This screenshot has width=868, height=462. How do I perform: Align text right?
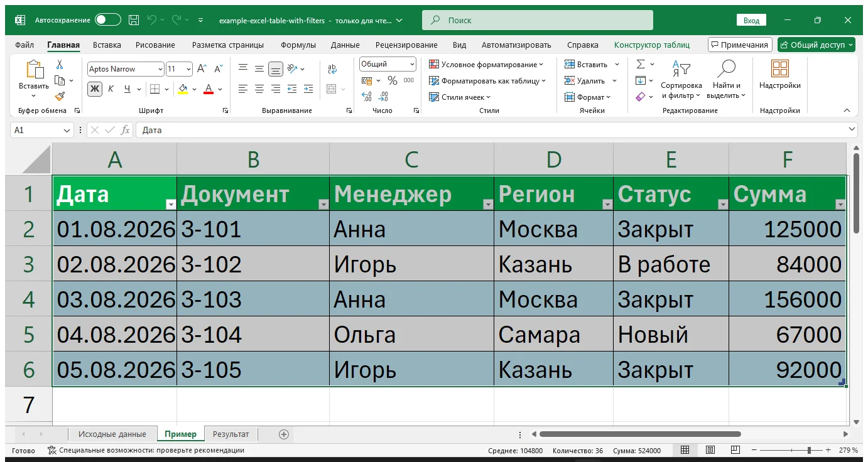(275, 89)
